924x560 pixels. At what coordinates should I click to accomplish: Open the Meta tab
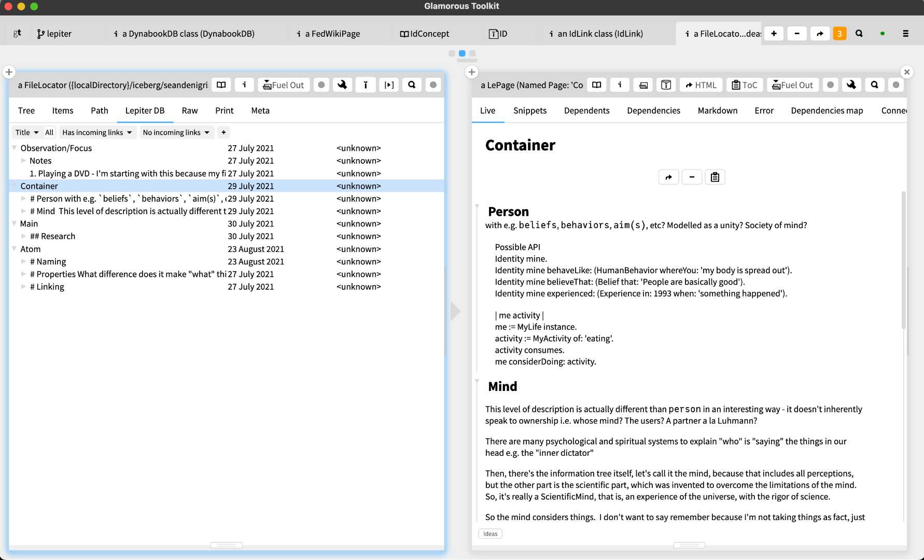(260, 110)
